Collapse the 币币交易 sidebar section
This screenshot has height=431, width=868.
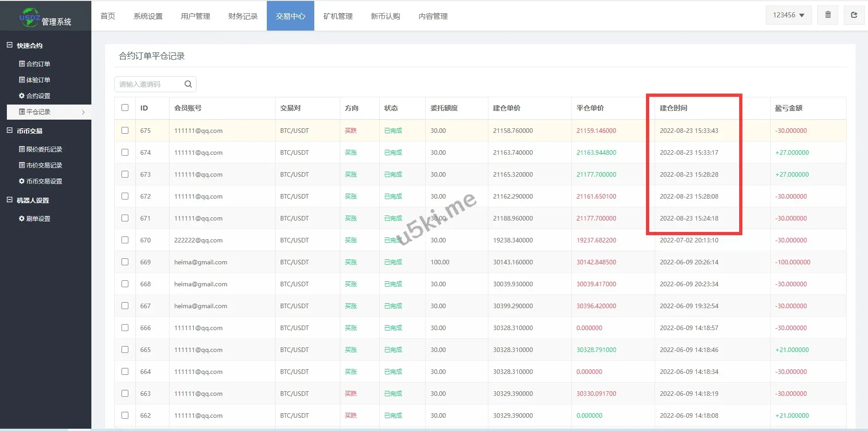tap(10, 131)
